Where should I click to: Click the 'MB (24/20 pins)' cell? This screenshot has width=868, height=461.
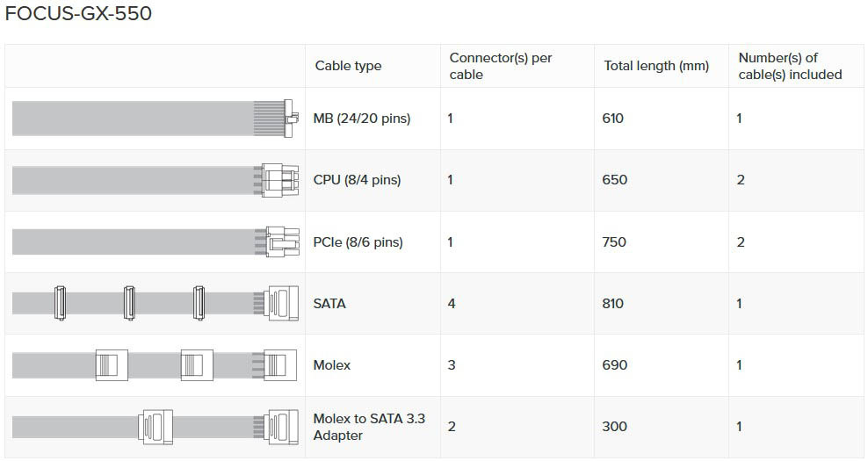pyautogui.click(x=361, y=119)
